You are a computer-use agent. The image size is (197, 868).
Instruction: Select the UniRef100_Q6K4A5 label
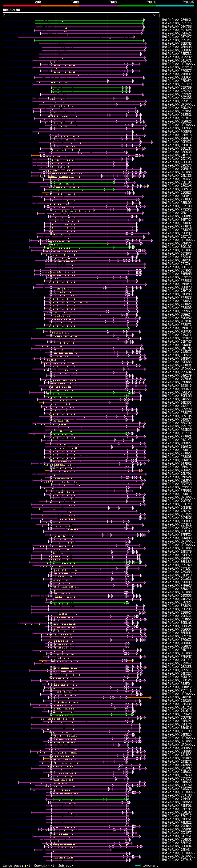(177, 47)
